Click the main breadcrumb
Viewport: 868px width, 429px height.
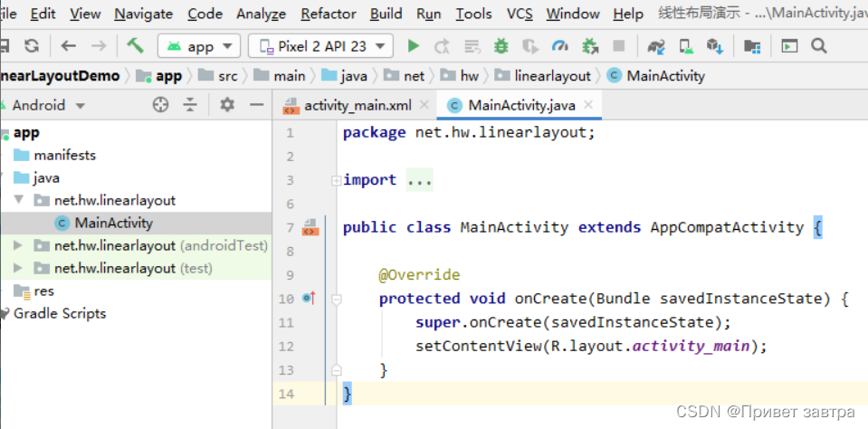pos(280,76)
